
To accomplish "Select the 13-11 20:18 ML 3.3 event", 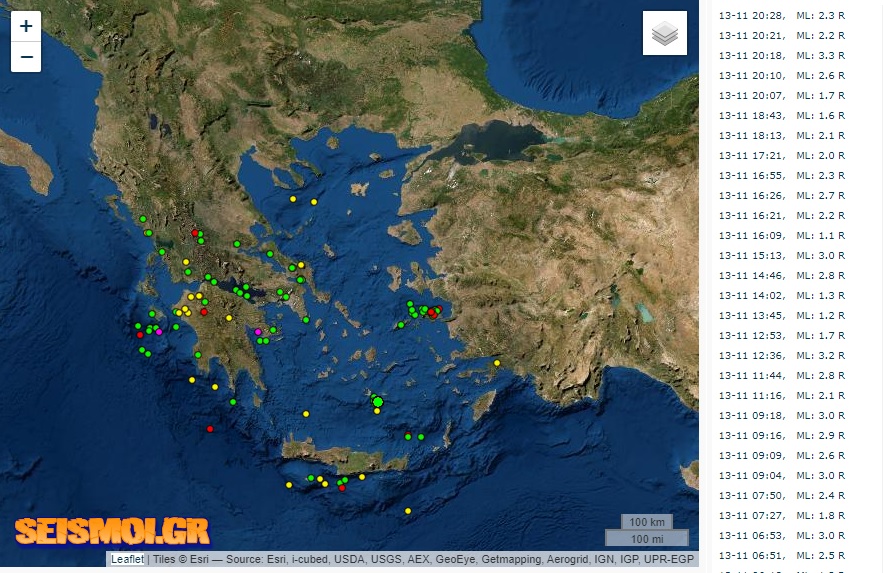I will coord(781,55).
